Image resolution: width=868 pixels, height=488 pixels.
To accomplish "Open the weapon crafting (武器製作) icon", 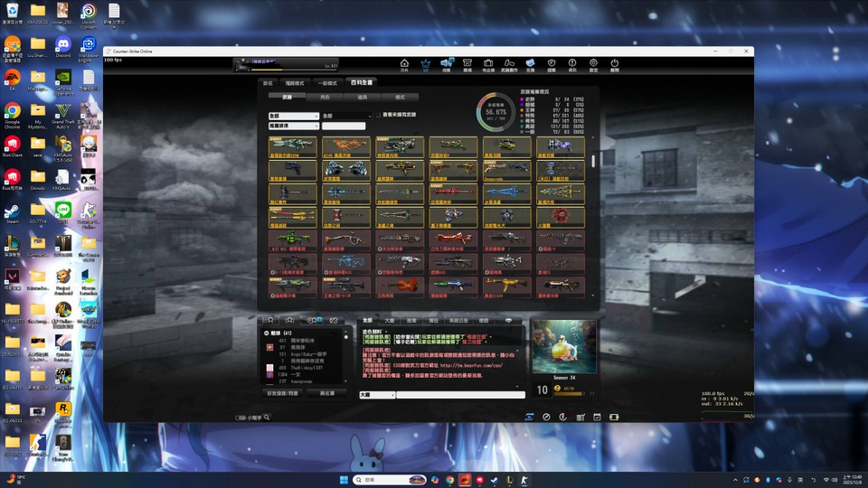I will pyautogui.click(x=509, y=65).
